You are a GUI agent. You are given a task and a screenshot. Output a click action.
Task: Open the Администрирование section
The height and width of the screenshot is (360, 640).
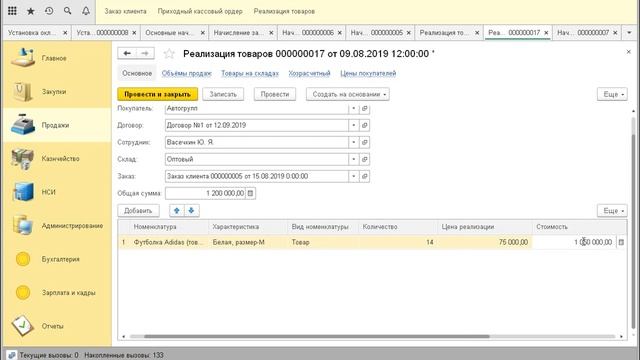pyautogui.click(x=57, y=225)
